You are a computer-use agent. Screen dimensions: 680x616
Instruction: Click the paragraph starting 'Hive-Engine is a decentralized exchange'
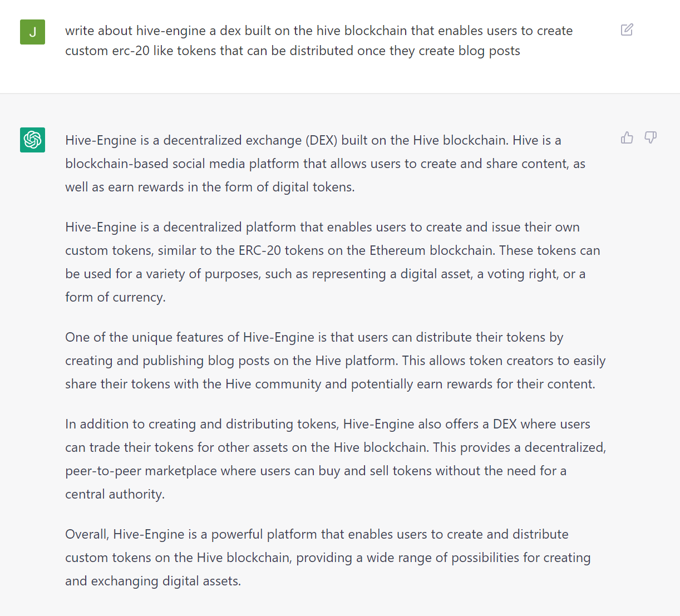pyautogui.click(x=325, y=164)
